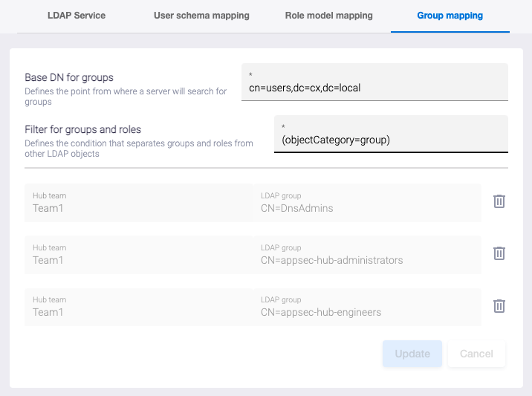
Task: Click the "Base DN for groups" label
Action: [x=69, y=77]
